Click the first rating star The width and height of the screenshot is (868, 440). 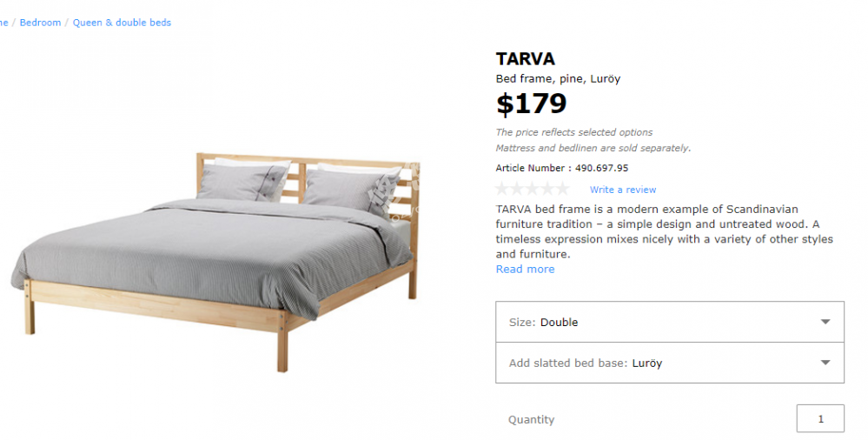coord(503,190)
